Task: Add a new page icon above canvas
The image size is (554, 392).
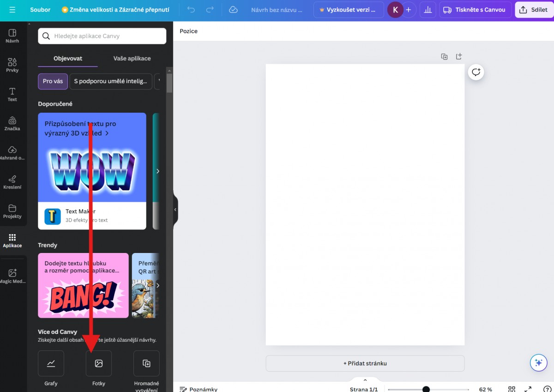Action: (x=458, y=56)
